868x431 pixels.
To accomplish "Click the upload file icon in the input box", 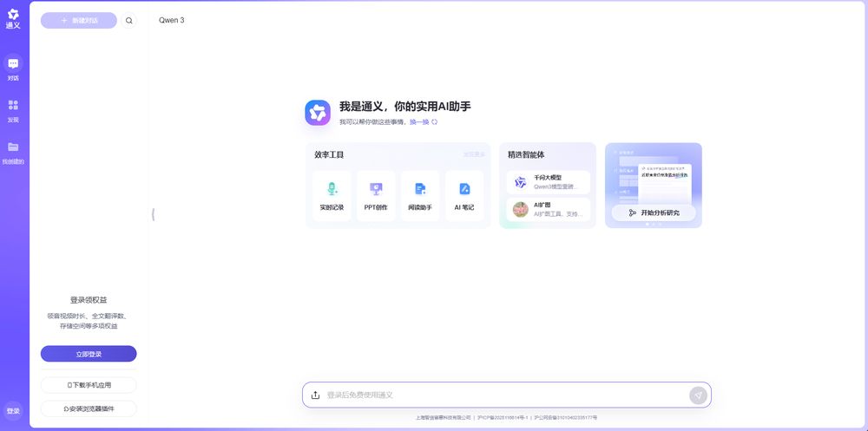I will click(316, 395).
